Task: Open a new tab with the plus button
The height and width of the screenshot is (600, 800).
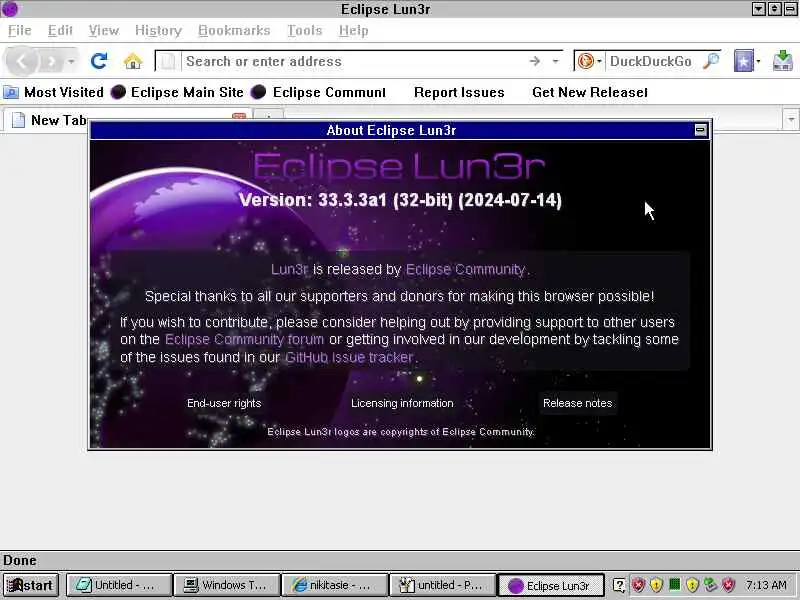Action: tap(268, 115)
